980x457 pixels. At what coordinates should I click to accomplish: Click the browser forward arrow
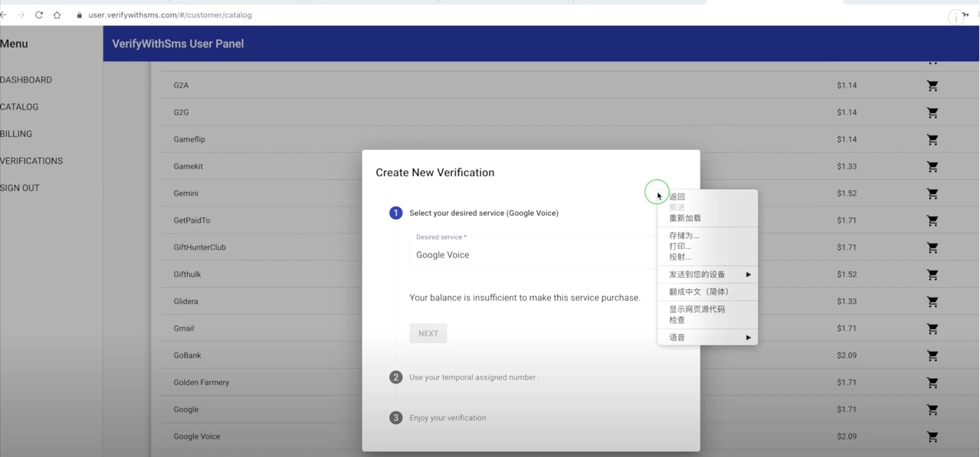tap(21, 15)
